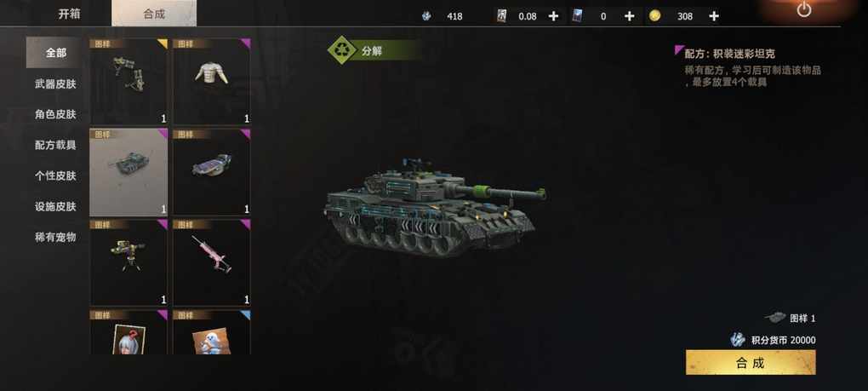Show the 配方载具 category
Image resolution: width=868 pixels, height=391 pixels.
tap(55, 145)
